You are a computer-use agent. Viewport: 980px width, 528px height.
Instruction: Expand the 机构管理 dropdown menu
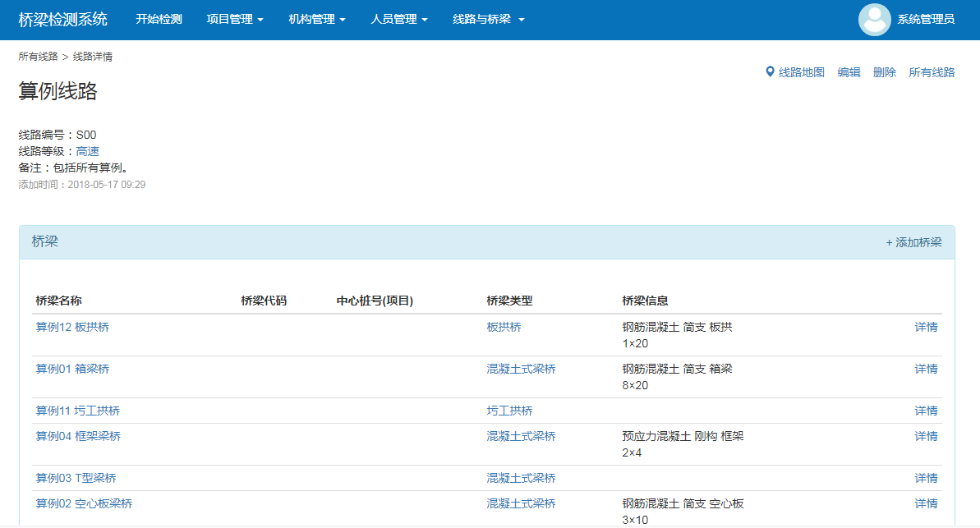[x=316, y=20]
